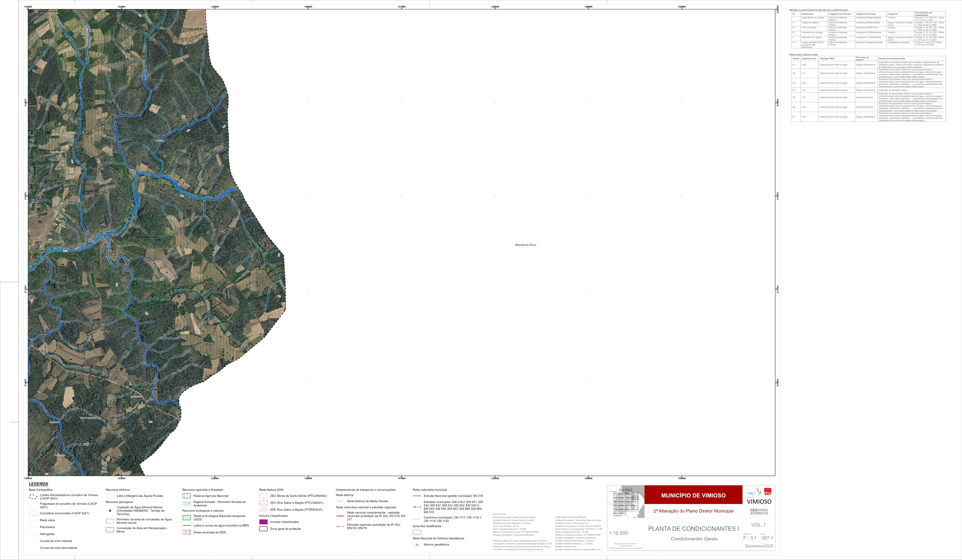Click the ZPE Rios Sabor e Maçãs pink swatch
This screenshot has width=962, height=560.
coord(263,510)
